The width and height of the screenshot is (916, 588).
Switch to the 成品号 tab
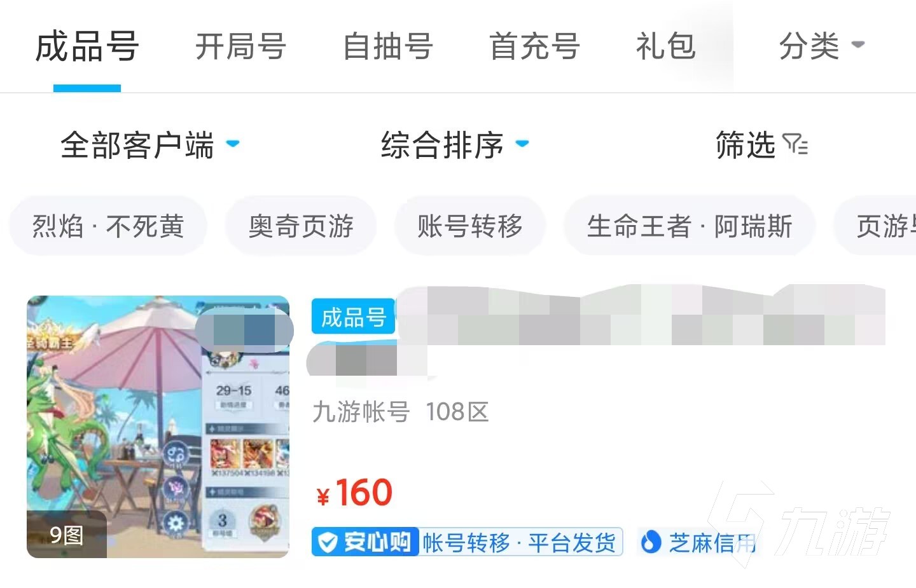87,46
